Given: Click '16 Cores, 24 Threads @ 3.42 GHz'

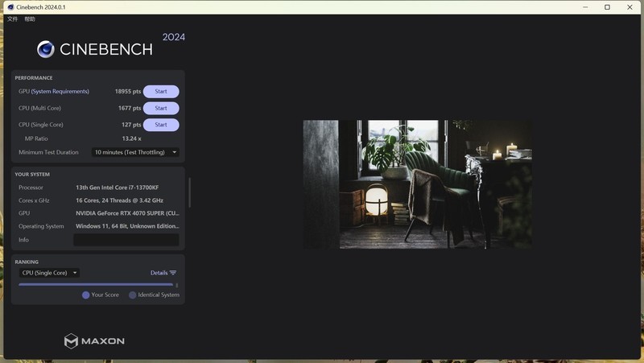Looking at the screenshot, I should [x=119, y=200].
